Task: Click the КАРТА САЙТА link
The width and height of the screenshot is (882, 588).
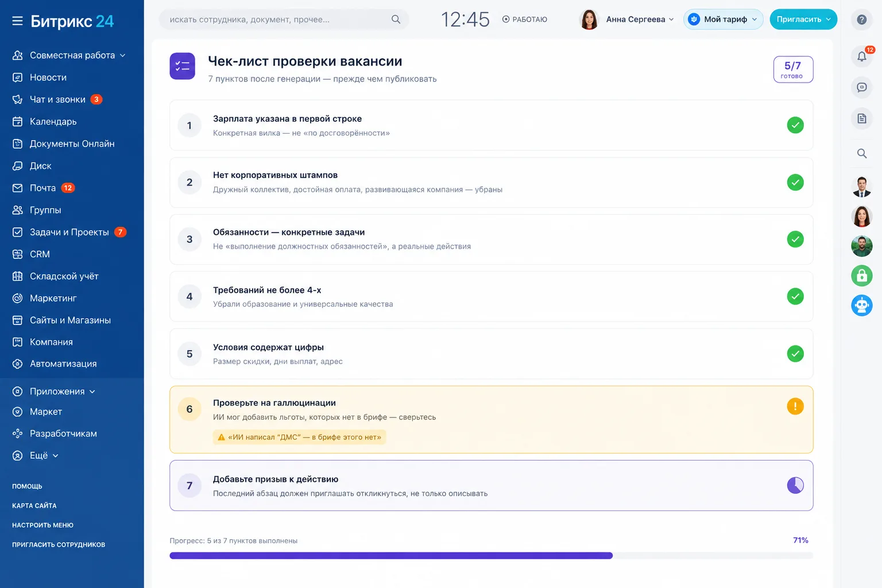Action: [34, 506]
